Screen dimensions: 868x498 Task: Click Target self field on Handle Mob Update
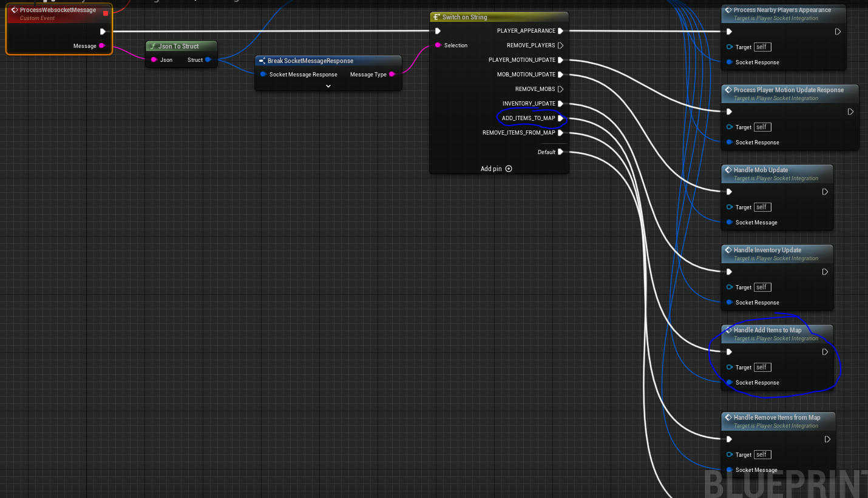[762, 207]
